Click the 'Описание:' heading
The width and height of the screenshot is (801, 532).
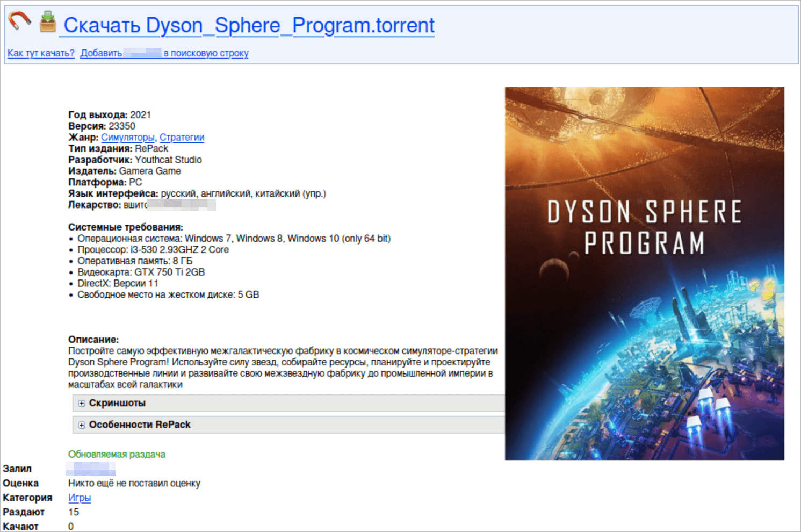pos(93,340)
